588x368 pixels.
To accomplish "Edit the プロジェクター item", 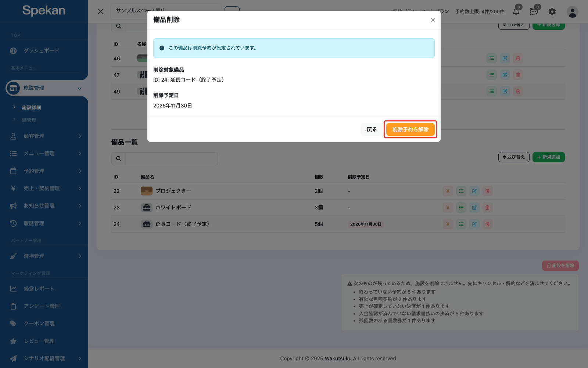I will click(474, 191).
